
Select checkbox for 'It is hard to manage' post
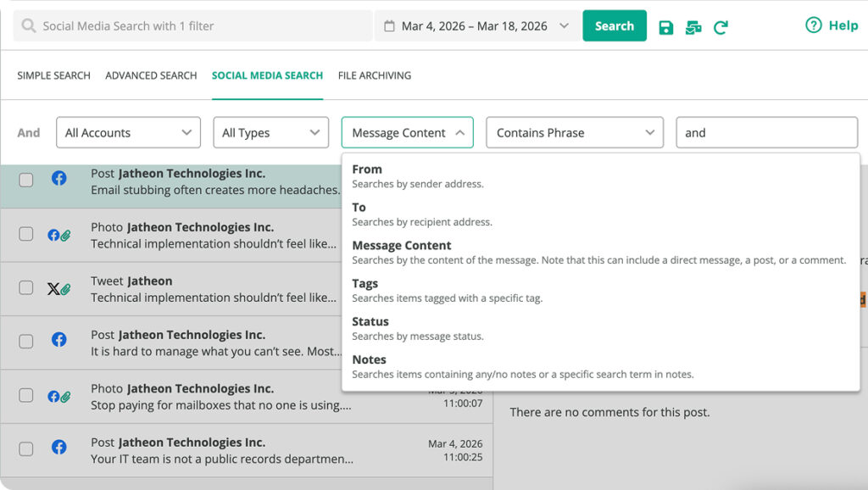[26, 341]
